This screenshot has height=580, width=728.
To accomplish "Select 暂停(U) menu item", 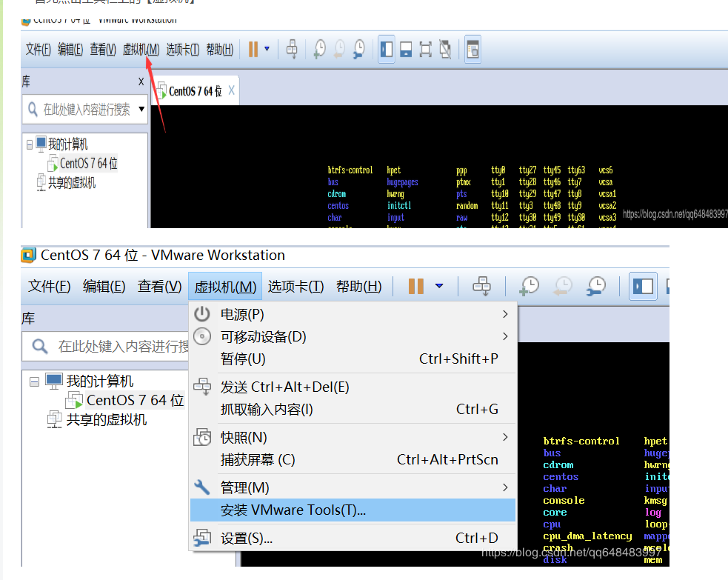I will point(353,359).
